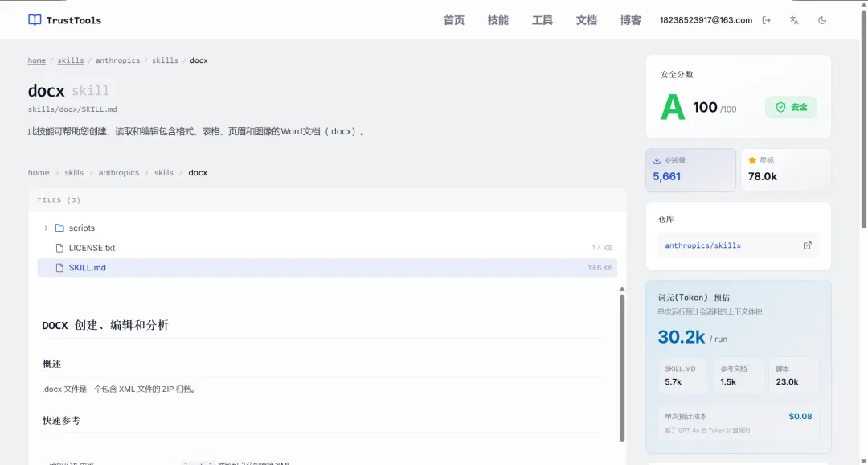This screenshot has height=465, width=868.
Task: Click home in the file browser breadcrumb
Action: 39,172
